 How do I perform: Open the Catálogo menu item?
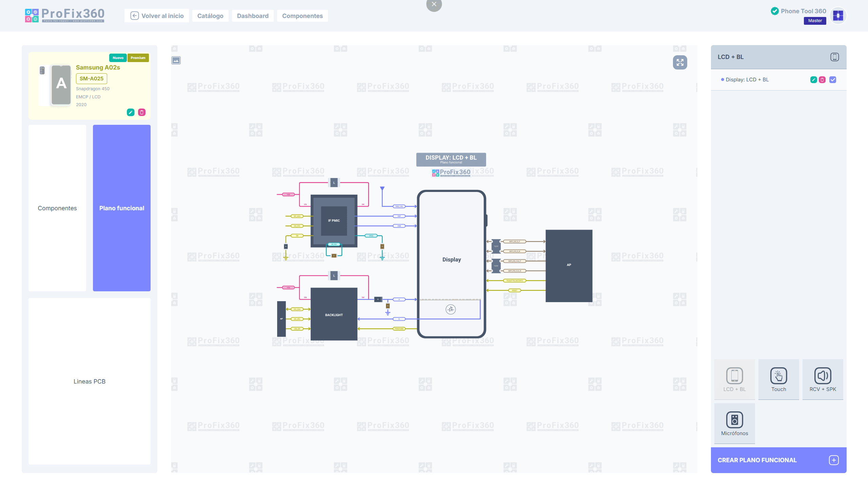click(x=210, y=16)
